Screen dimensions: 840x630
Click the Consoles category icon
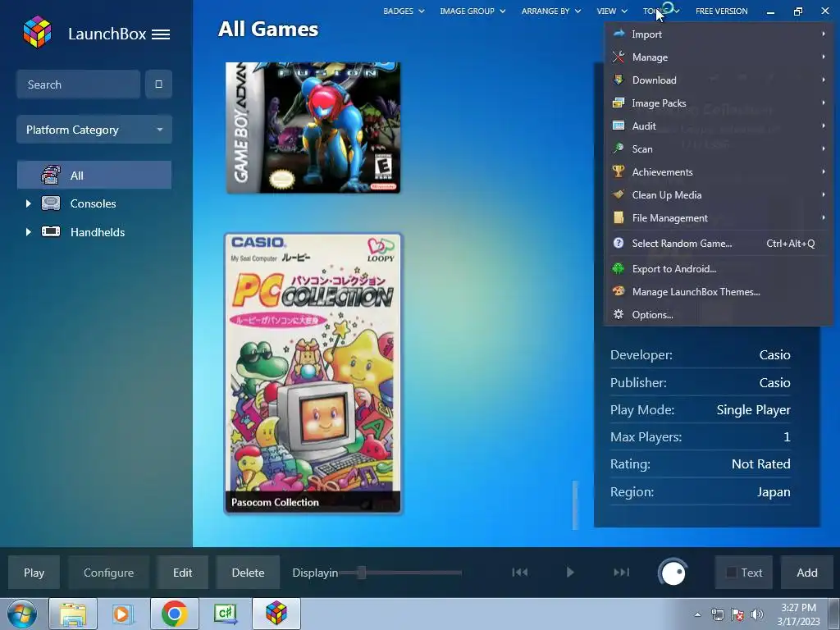[x=51, y=203]
